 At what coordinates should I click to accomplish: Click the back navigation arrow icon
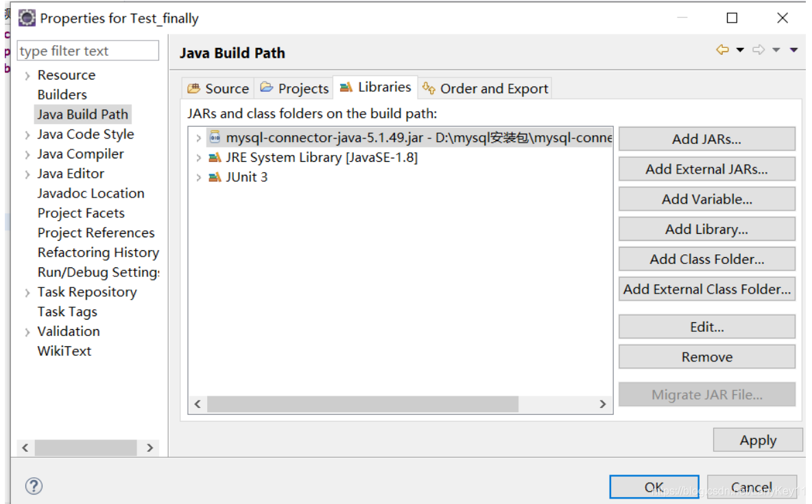click(722, 50)
